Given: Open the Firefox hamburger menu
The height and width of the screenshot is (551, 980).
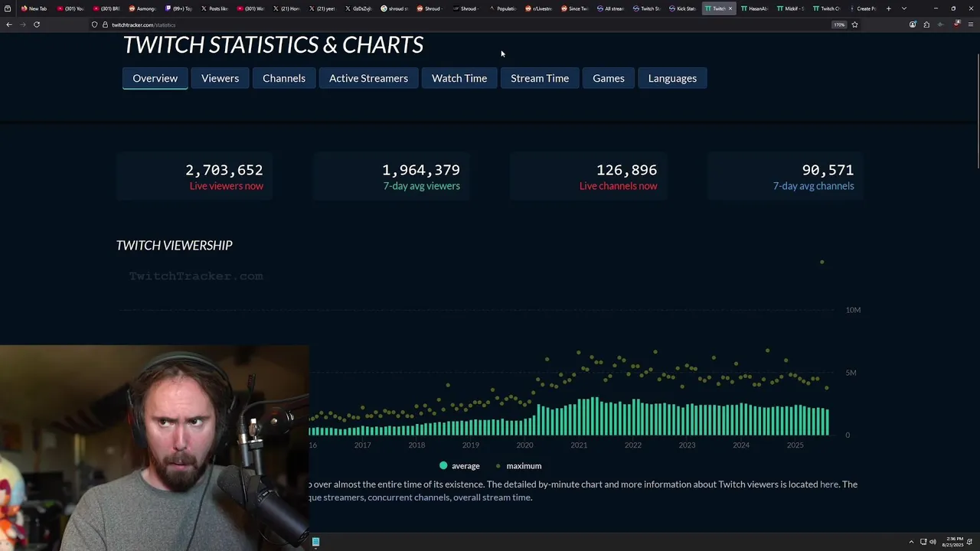Looking at the screenshot, I should click(971, 24).
